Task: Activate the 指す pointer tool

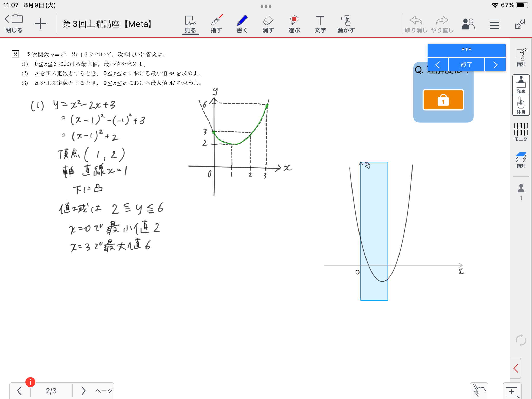Action: [x=216, y=24]
